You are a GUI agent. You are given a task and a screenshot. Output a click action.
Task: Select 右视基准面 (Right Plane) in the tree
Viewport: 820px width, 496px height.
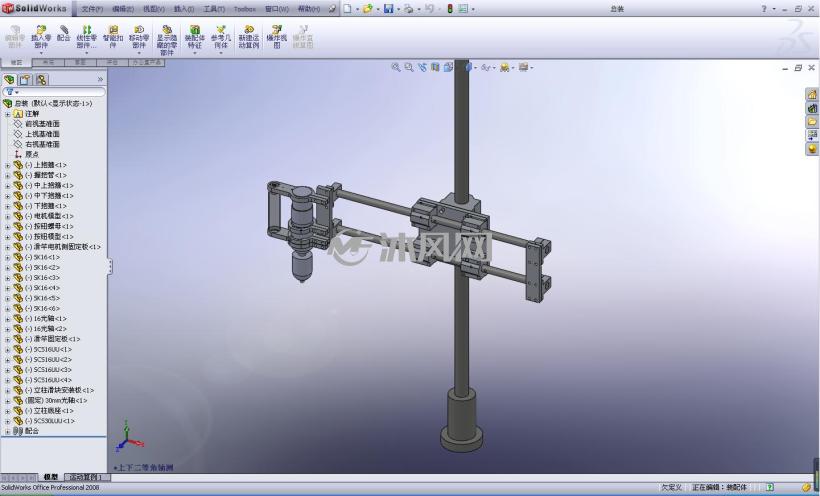click(42, 144)
